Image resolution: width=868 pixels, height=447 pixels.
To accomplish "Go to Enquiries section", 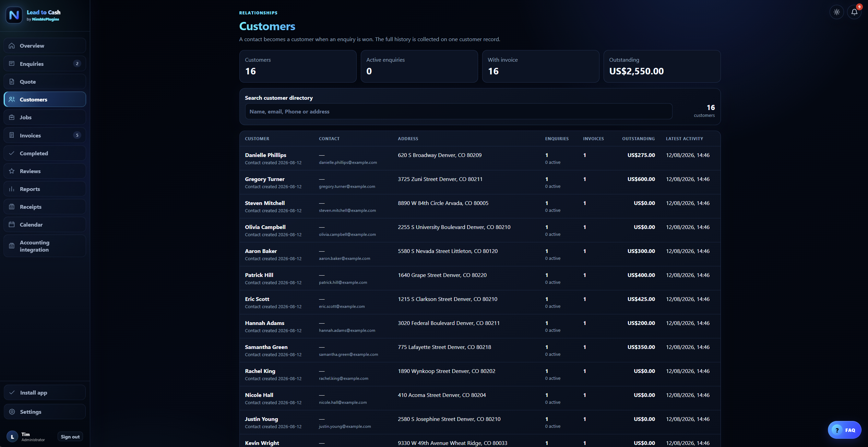I will (45, 63).
